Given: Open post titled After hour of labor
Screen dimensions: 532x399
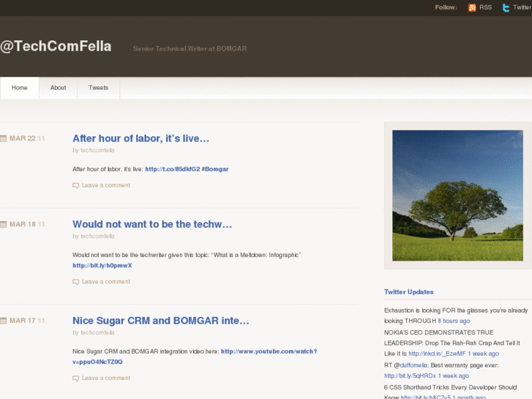Looking at the screenshot, I should click(141, 138).
